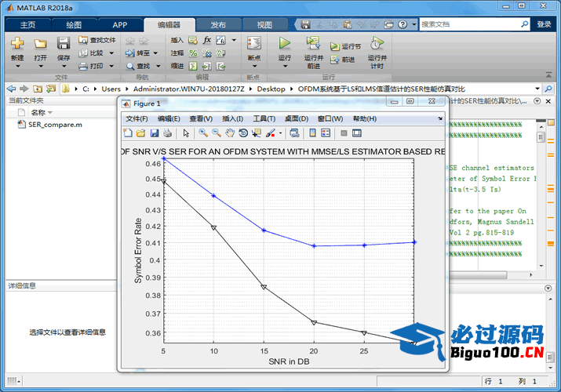
Task: Click the green 运行 (Run) arrow
Action: coord(285,43)
